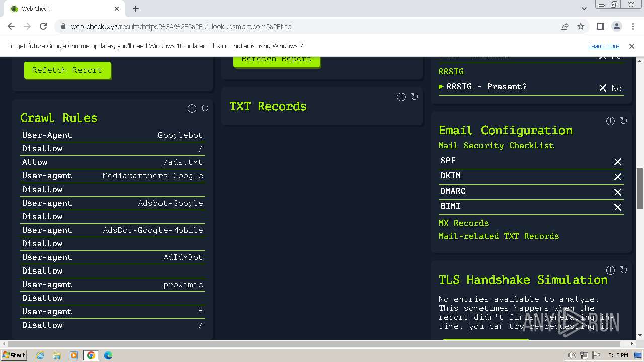Expand RRSIG - Present? row
The height and width of the screenshot is (362, 644).
coord(531,87)
